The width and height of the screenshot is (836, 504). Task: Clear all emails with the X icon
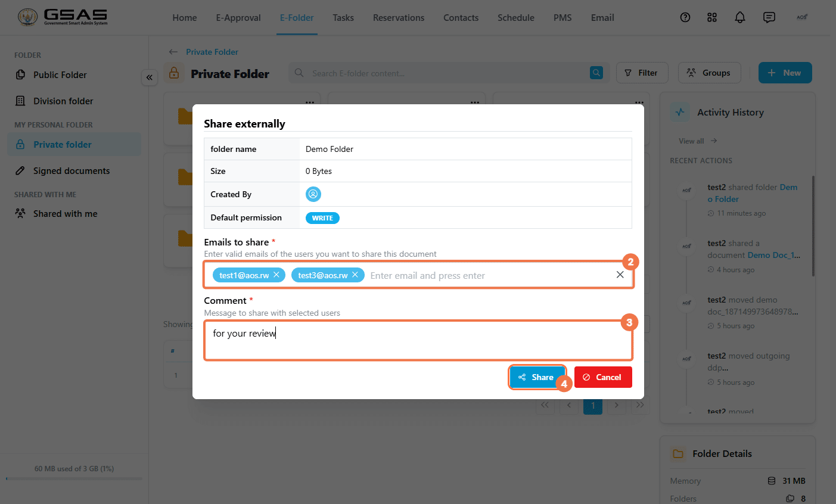(620, 275)
